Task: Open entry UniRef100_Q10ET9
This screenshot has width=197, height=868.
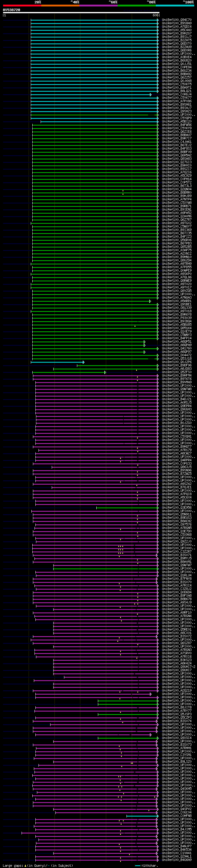Action: tap(177, 332)
